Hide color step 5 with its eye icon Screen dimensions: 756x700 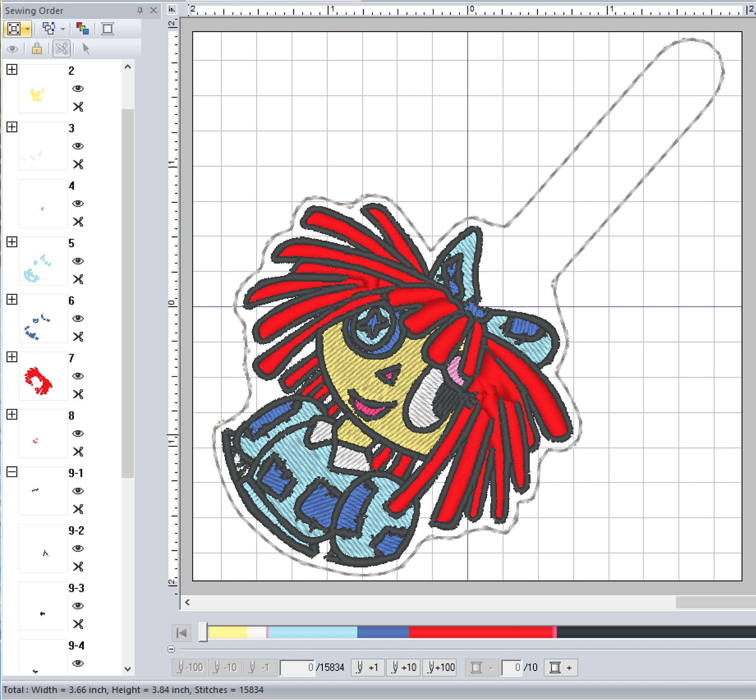tap(78, 261)
